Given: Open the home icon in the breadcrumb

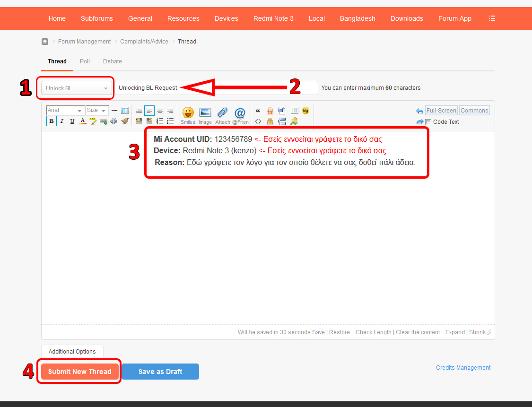Looking at the screenshot, I should point(45,42).
